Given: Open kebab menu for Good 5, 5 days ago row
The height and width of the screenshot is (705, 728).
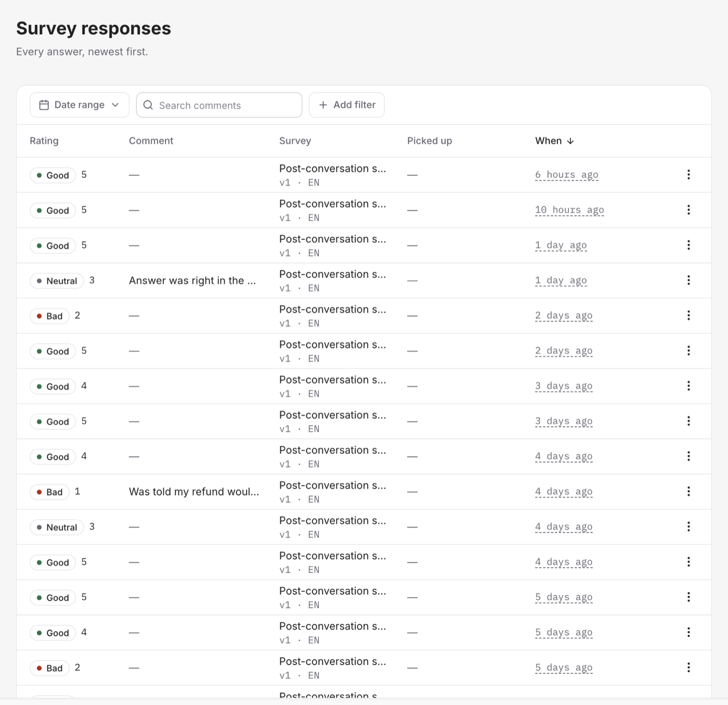Looking at the screenshot, I should pos(688,597).
